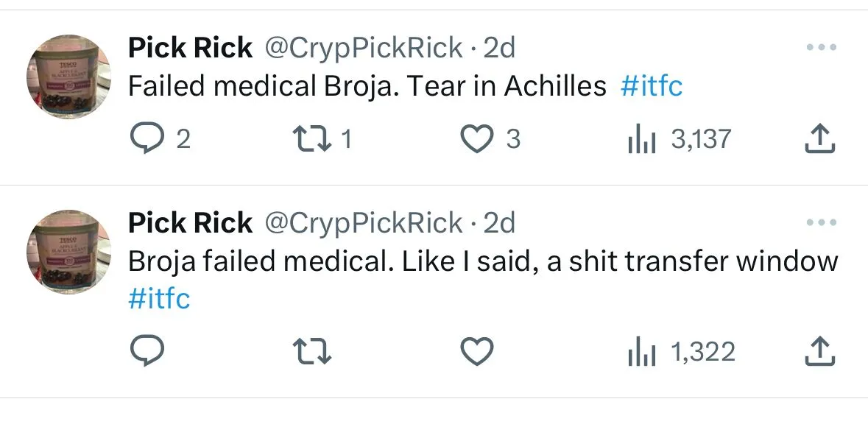Reply to the shit transfer window tweet

147,352
